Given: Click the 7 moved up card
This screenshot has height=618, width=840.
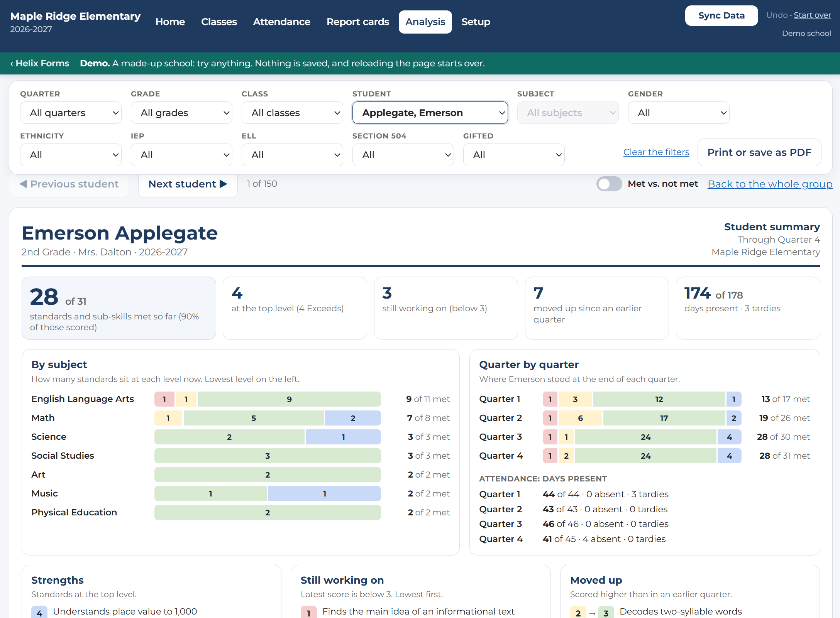Looking at the screenshot, I should pos(597,308).
